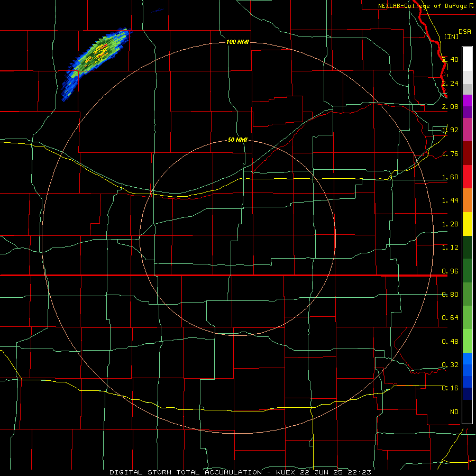
Task: Click the 1.60 legend value
Action: pos(450,177)
